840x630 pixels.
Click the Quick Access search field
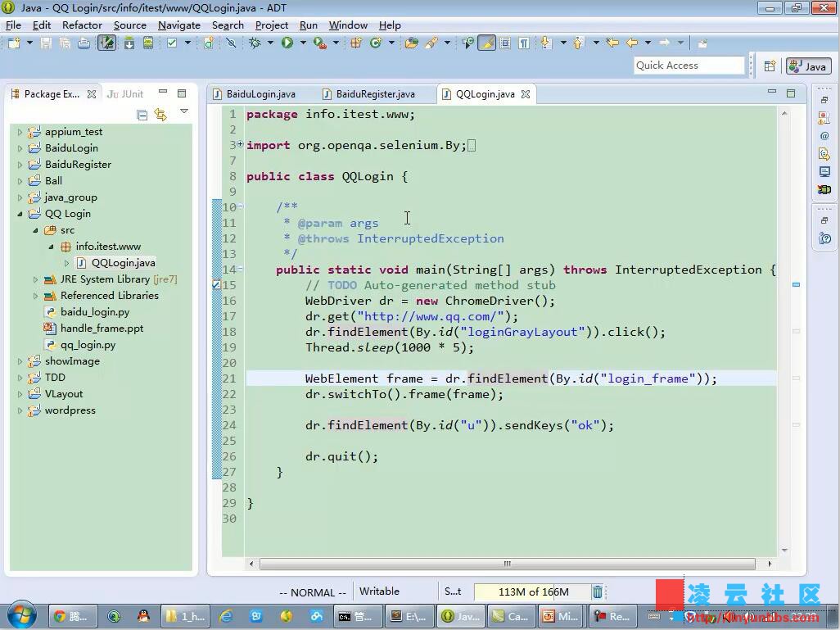pos(689,66)
